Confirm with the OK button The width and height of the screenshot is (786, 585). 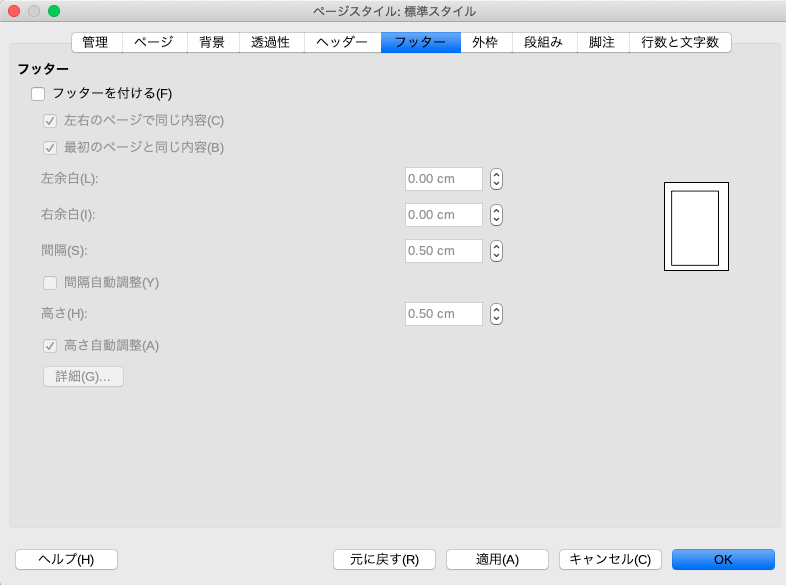pyautogui.click(x=723, y=559)
